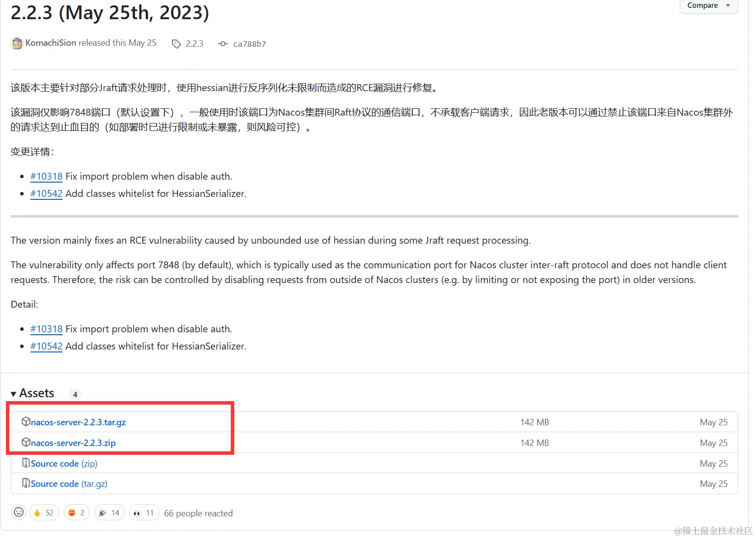Open the 2.2.3 tag link

194,44
